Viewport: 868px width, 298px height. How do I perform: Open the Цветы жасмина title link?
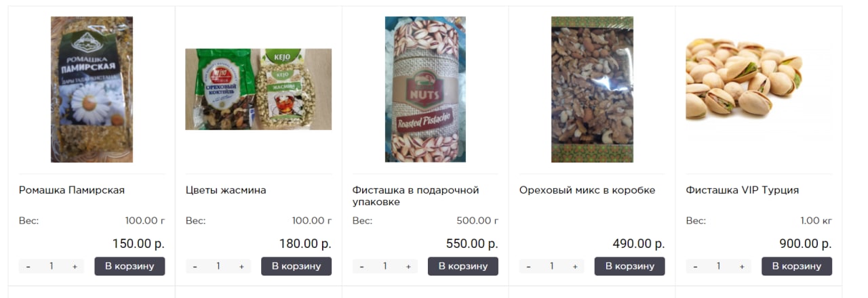click(x=226, y=190)
